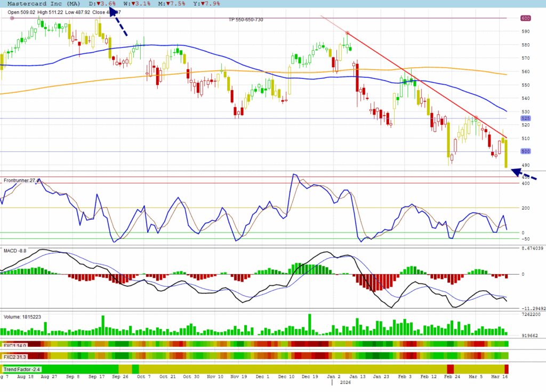Click the FXC1 14.0 heatmap label
Image resolution: width=546 pixels, height=392 pixels.
pyautogui.click(x=15, y=346)
